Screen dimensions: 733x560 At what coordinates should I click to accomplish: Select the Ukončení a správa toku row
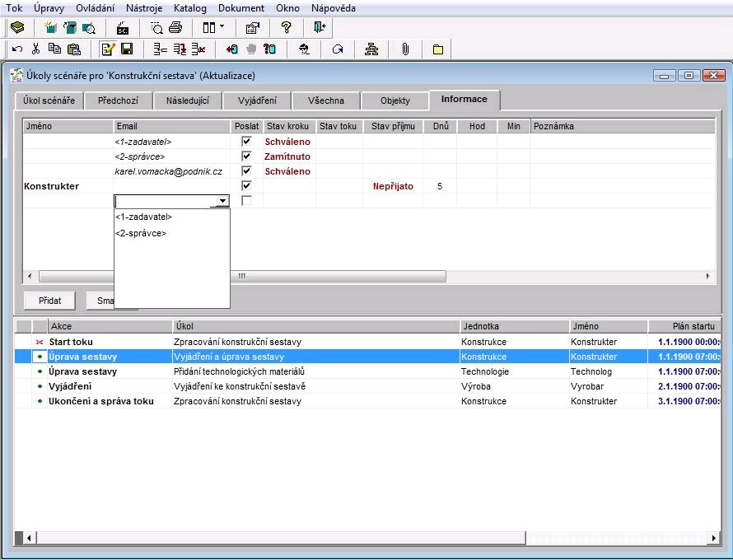click(x=367, y=401)
